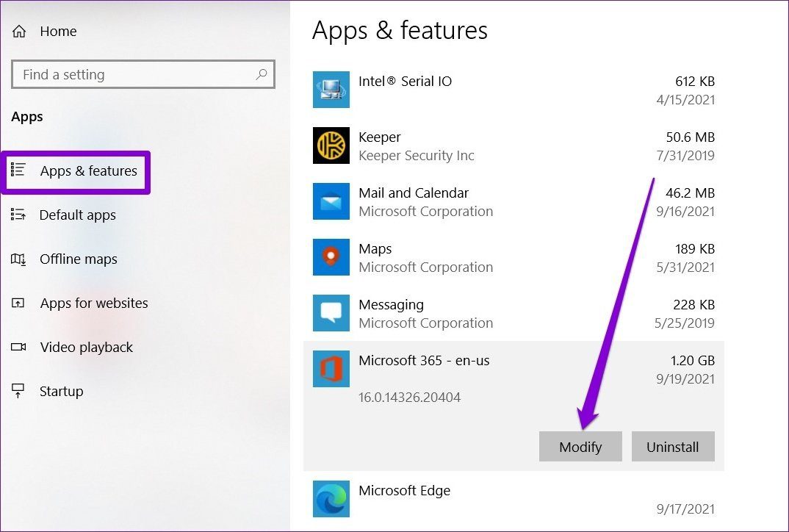Click the 1.20 GB size value

pyautogui.click(x=692, y=360)
